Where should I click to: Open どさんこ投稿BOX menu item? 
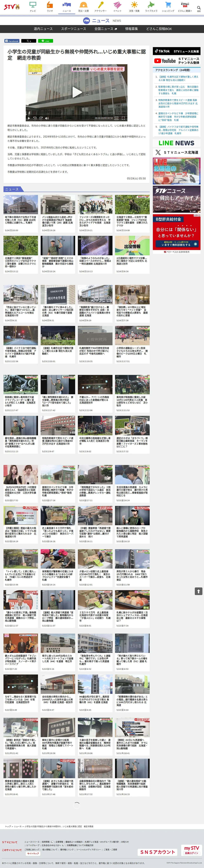[x=159, y=29]
